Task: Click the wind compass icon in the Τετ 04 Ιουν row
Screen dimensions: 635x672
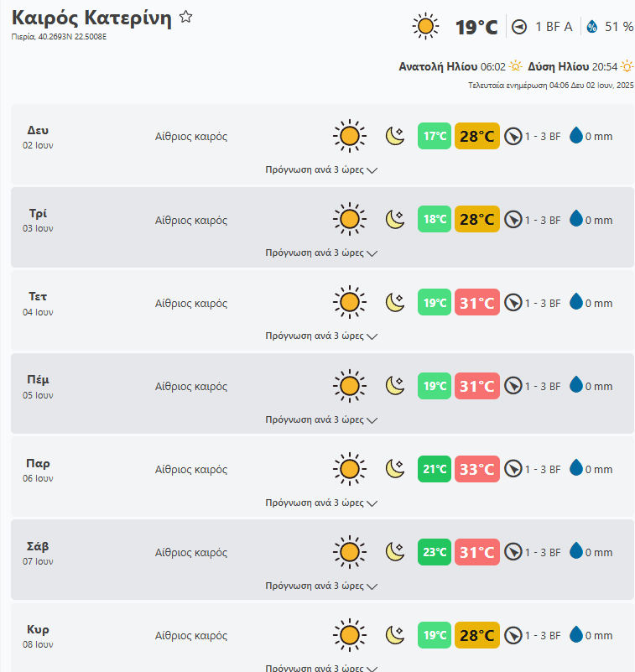Action: pos(513,303)
